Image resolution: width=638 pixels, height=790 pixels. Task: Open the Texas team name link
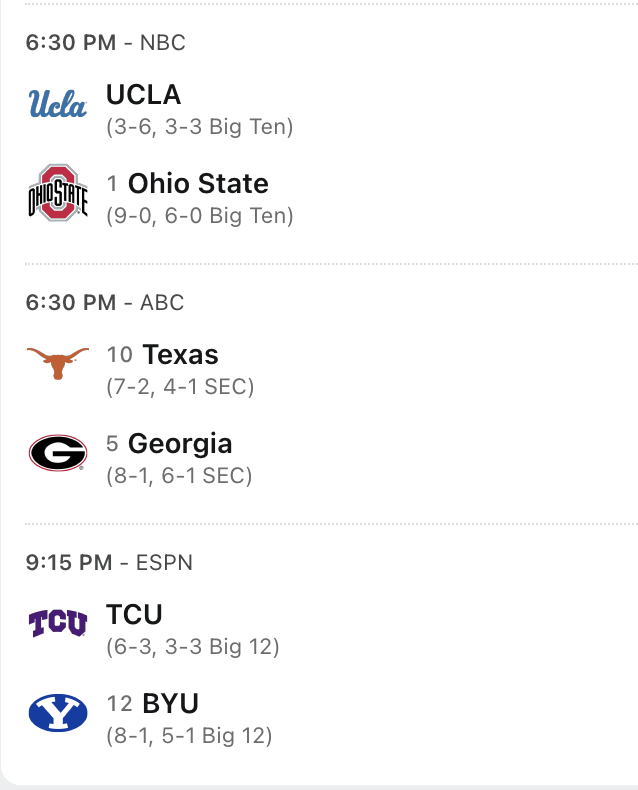(x=180, y=355)
